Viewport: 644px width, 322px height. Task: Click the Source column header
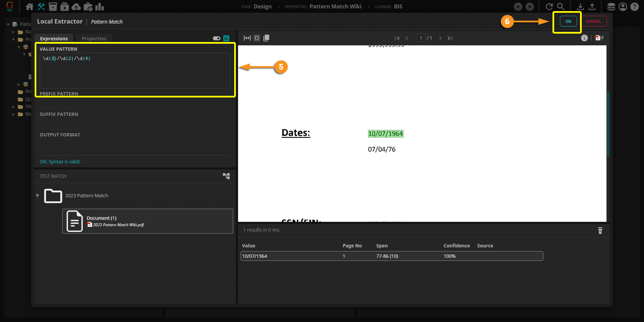coord(485,246)
